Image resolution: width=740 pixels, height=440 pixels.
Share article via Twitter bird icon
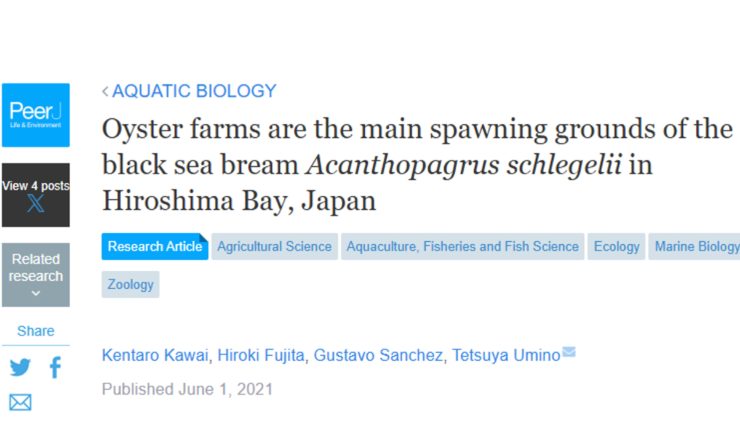point(20,367)
